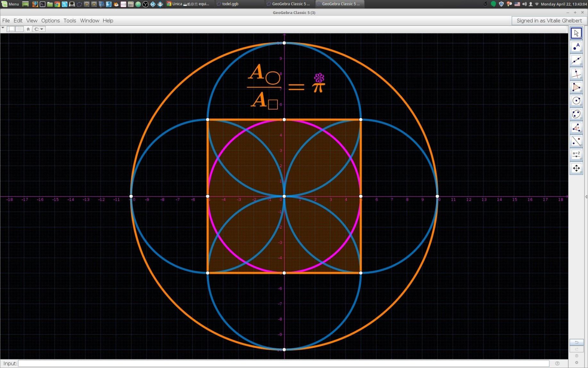Select the Polygon tool
This screenshot has width=588, height=368.
click(576, 87)
